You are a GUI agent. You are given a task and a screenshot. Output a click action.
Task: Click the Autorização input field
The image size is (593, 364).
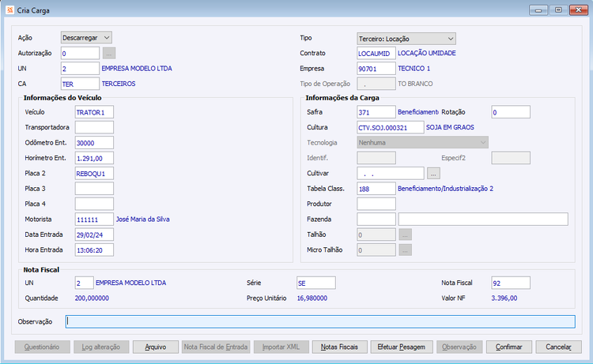(x=80, y=53)
